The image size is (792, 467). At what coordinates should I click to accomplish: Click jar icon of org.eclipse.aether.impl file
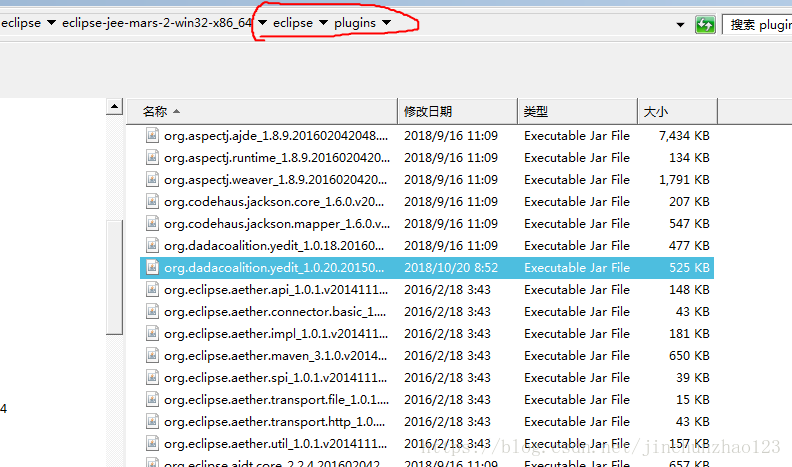[152, 333]
